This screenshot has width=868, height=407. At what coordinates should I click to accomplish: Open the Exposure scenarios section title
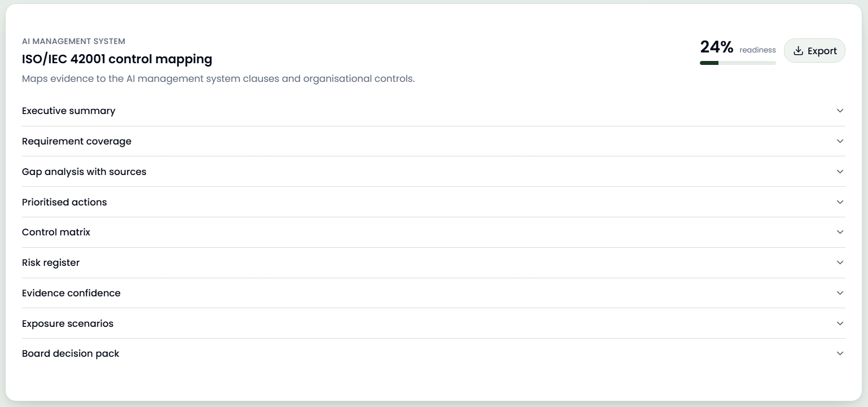click(68, 323)
